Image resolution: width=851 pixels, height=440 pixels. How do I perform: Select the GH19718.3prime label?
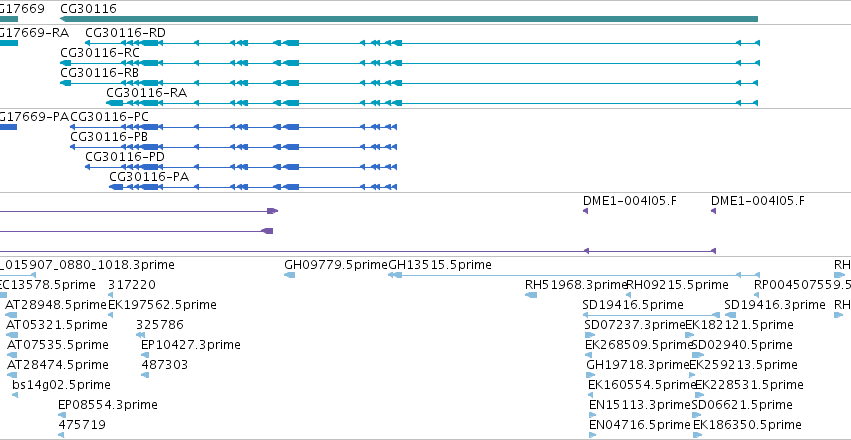tap(638, 365)
